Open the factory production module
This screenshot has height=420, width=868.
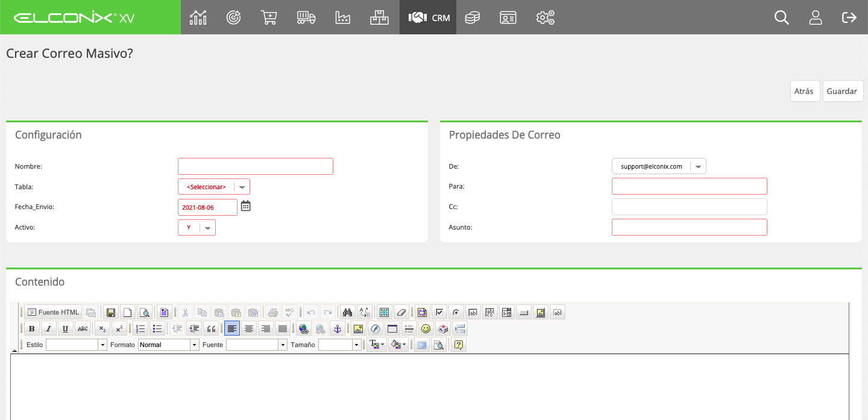pyautogui.click(x=342, y=17)
